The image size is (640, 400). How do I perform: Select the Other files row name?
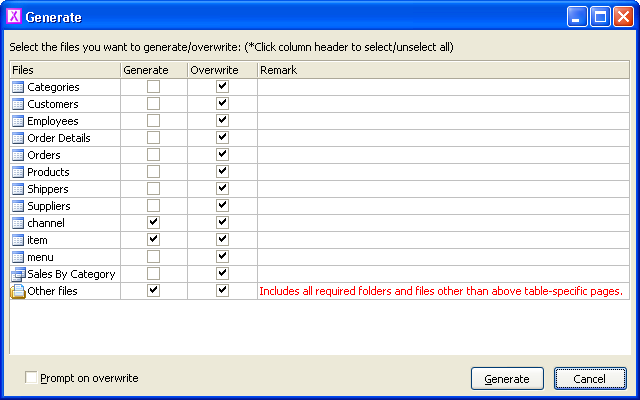pyautogui.click(x=52, y=291)
